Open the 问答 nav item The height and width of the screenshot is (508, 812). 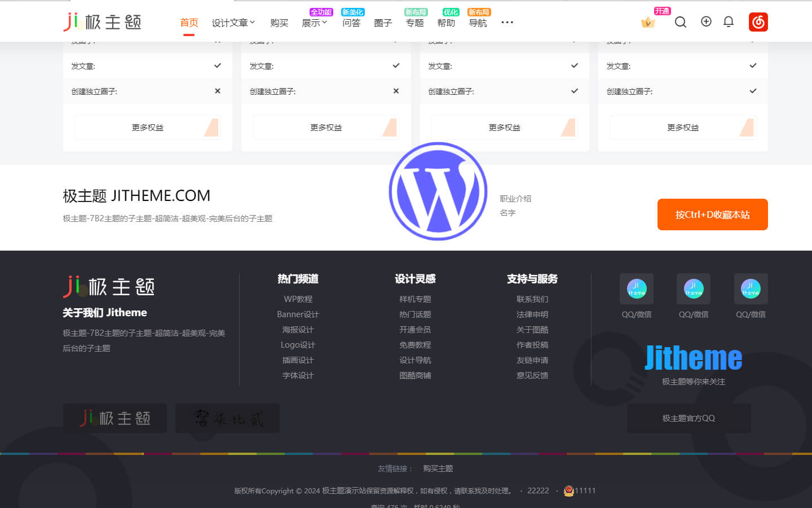tap(351, 23)
